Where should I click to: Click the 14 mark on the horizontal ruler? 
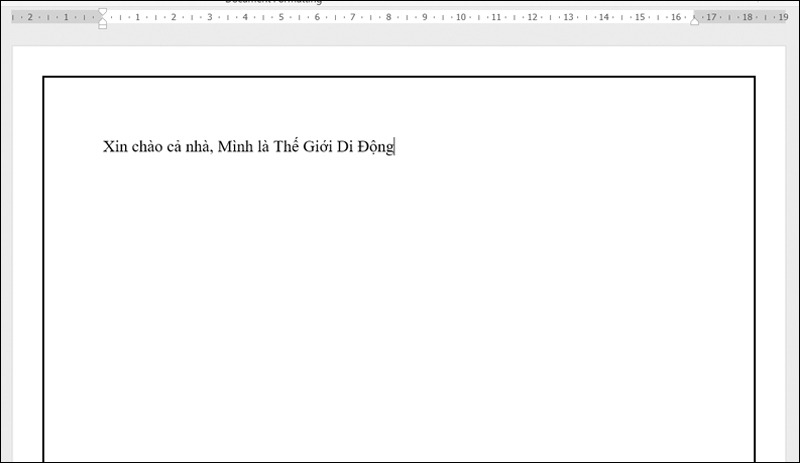pyautogui.click(x=604, y=17)
